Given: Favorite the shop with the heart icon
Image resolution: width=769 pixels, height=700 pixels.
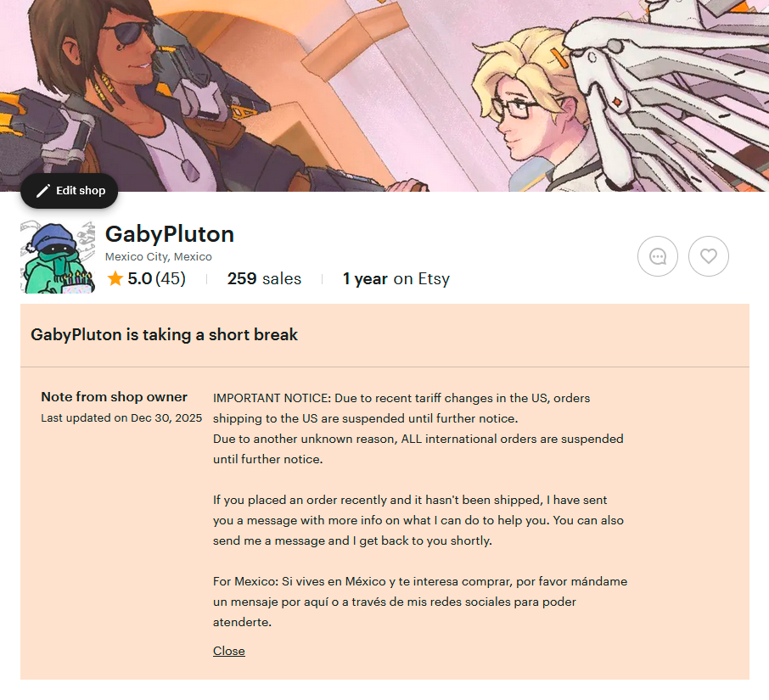Looking at the screenshot, I should [x=708, y=256].
